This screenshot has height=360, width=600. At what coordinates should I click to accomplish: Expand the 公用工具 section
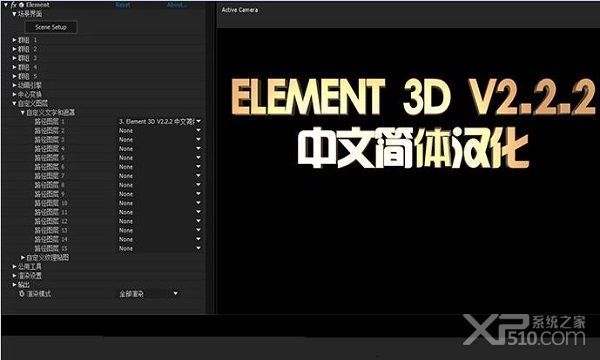14,266
